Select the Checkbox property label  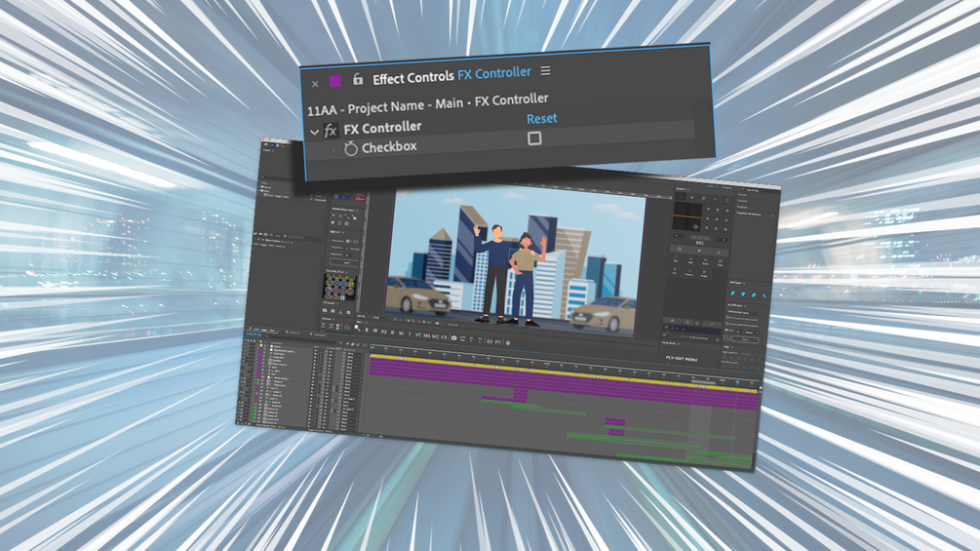tap(389, 147)
